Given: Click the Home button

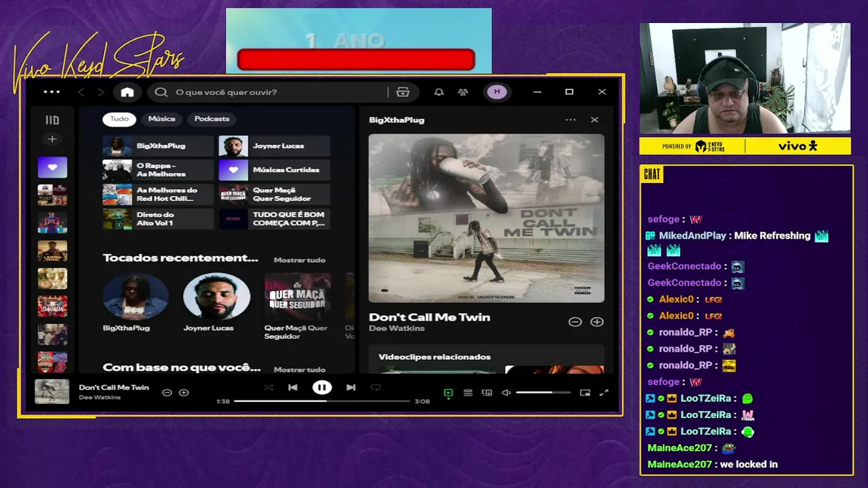Looking at the screenshot, I should (127, 92).
